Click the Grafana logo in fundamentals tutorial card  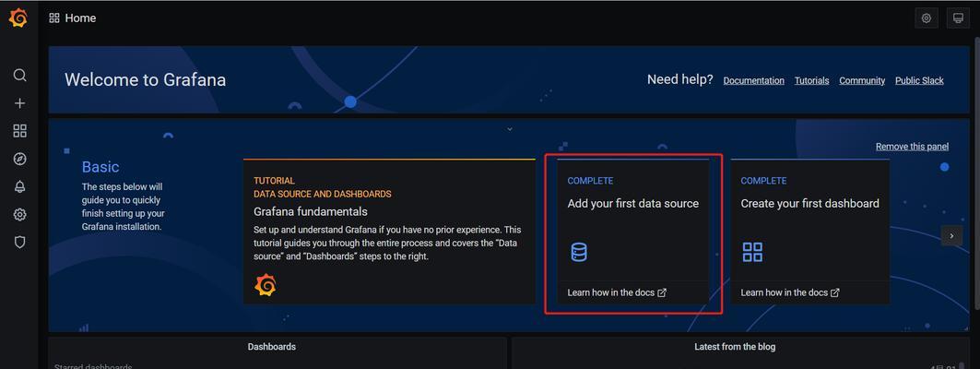(x=265, y=285)
